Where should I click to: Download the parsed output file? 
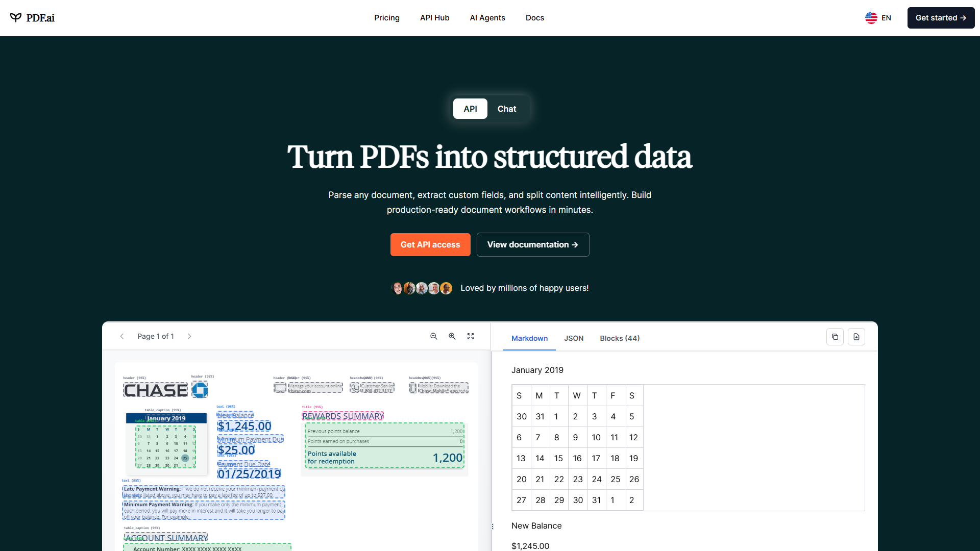coord(856,337)
